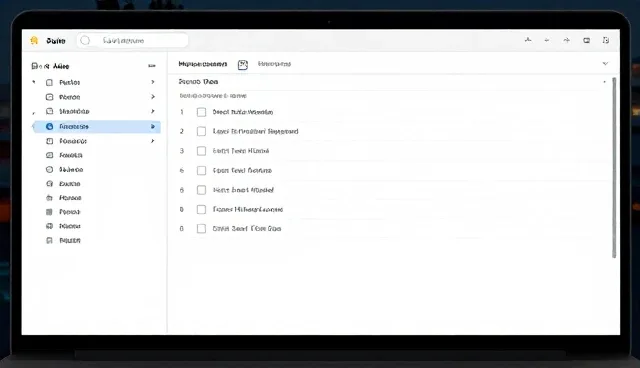Viewport: 640px width, 368px height.
Task: Select the bottommost item in the sidebar
Action: click(x=64, y=240)
